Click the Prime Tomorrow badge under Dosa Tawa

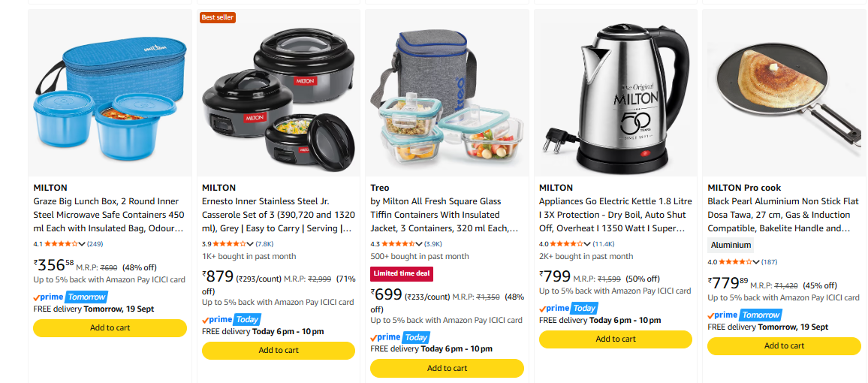click(x=745, y=315)
